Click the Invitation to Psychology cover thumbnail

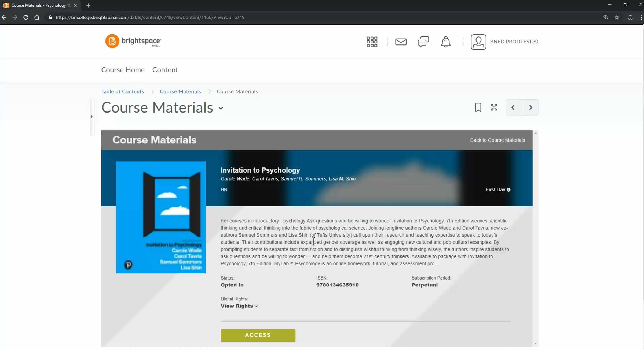[x=161, y=217]
